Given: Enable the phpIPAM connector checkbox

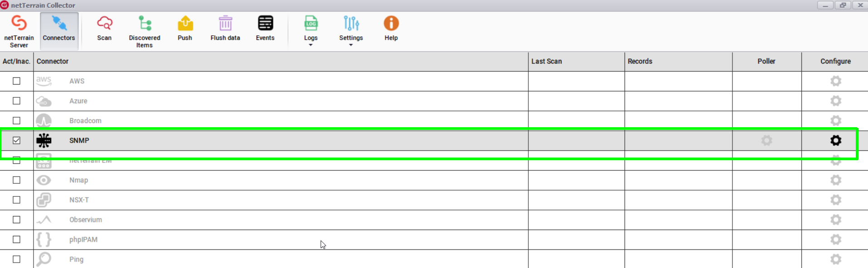Looking at the screenshot, I should click(x=17, y=239).
